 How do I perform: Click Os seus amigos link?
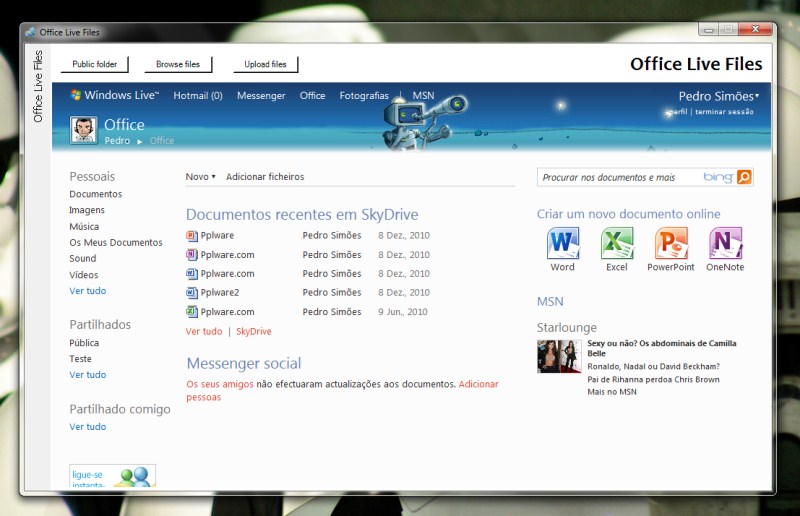click(220, 384)
